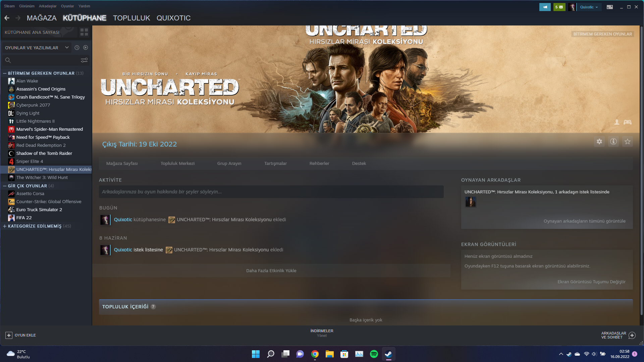644x362 pixels.
Task: Open advanced filter sliders icon
Action: [84, 60]
